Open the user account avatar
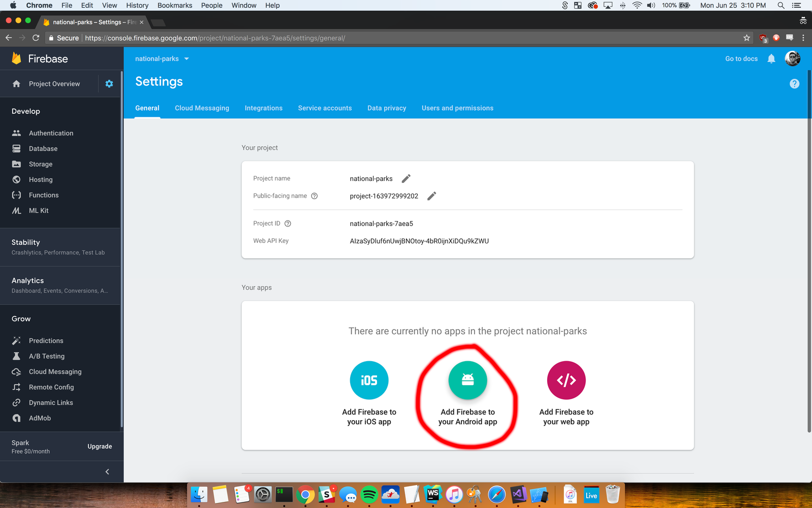Image resolution: width=812 pixels, height=508 pixels. (793, 58)
